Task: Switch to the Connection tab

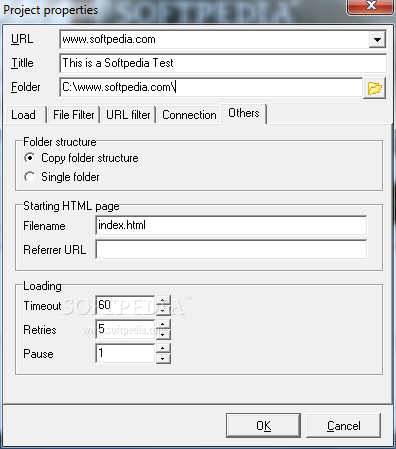Action: click(189, 115)
